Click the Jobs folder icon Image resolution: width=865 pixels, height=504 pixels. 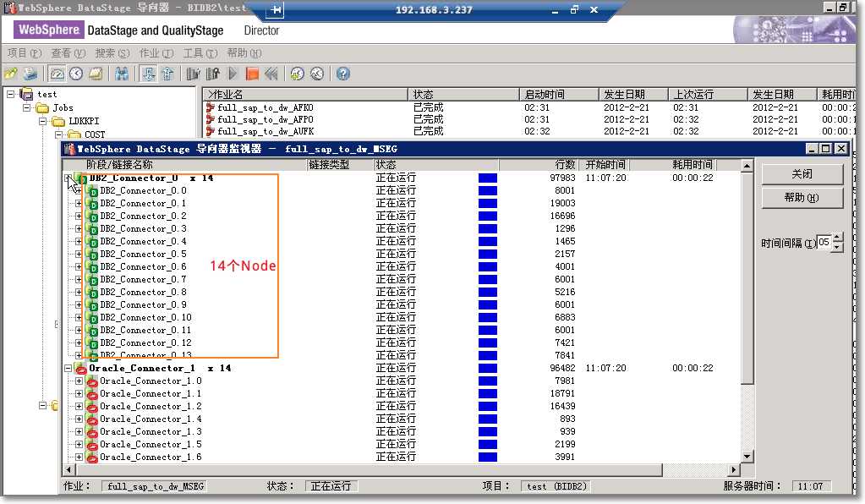coord(42,108)
